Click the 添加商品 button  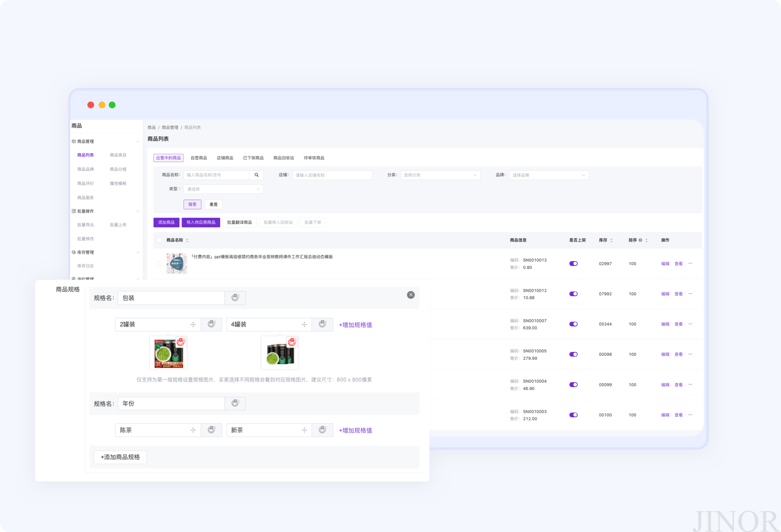[166, 222]
